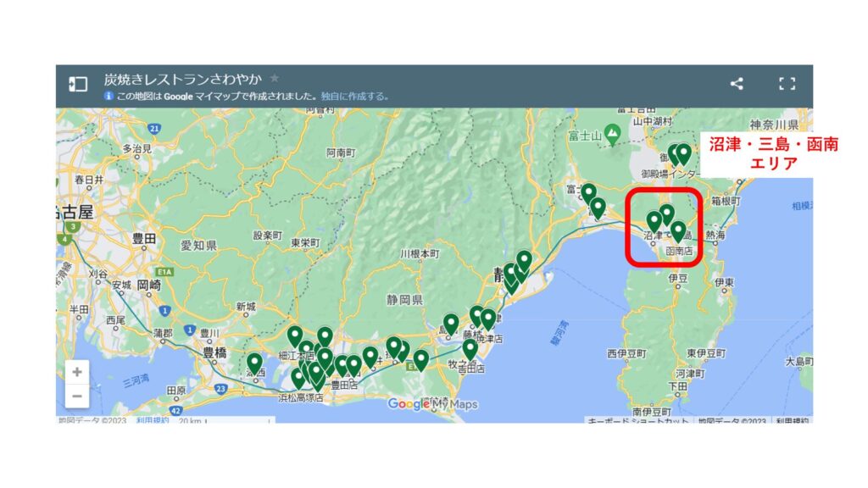Click the 多治見 city label
The height and width of the screenshot is (488, 868).
(x=136, y=149)
